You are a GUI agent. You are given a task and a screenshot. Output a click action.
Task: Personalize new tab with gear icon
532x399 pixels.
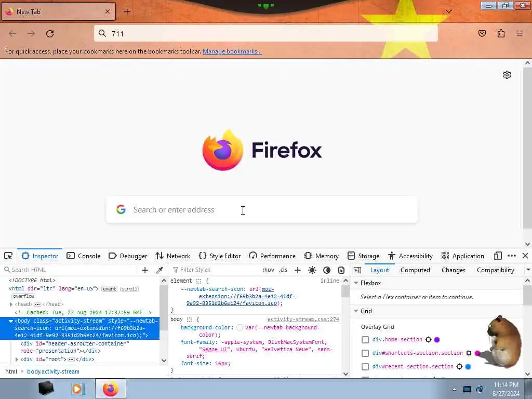(x=507, y=75)
